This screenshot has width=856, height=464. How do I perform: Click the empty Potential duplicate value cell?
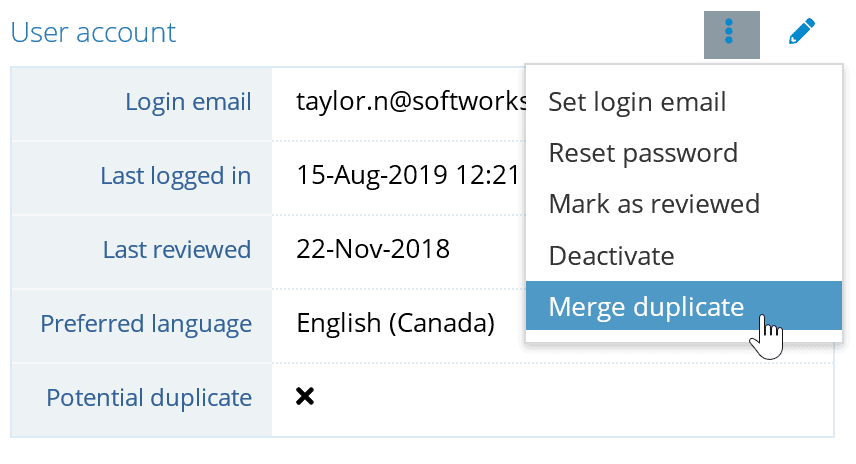coord(552,400)
